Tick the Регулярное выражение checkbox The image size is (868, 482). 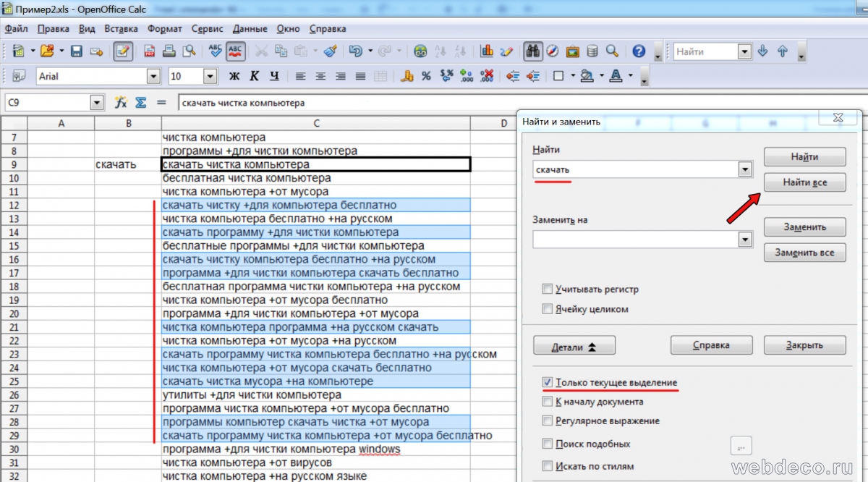click(x=548, y=421)
